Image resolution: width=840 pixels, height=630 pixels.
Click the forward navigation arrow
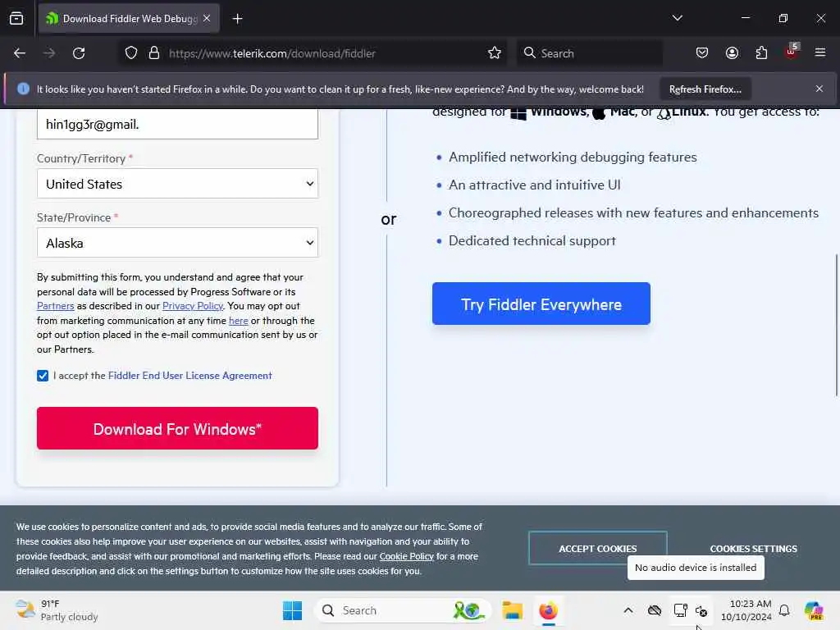click(49, 53)
